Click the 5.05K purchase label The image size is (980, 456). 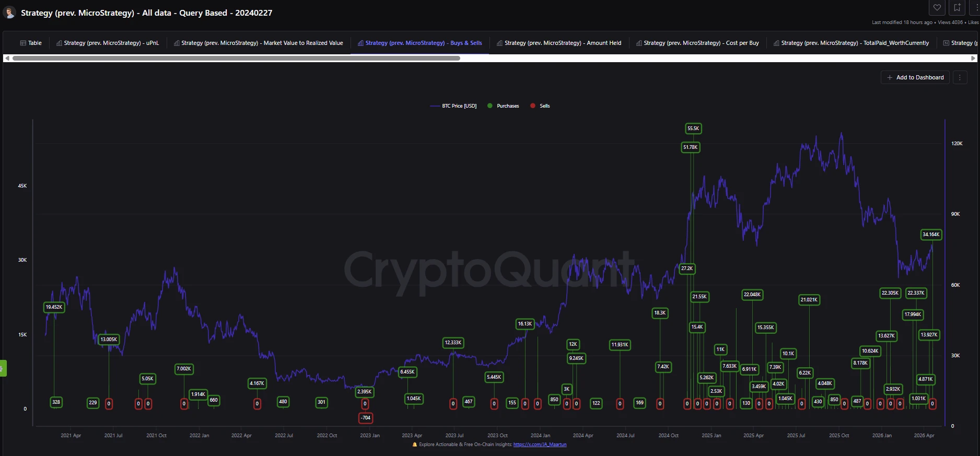(148, 379)
